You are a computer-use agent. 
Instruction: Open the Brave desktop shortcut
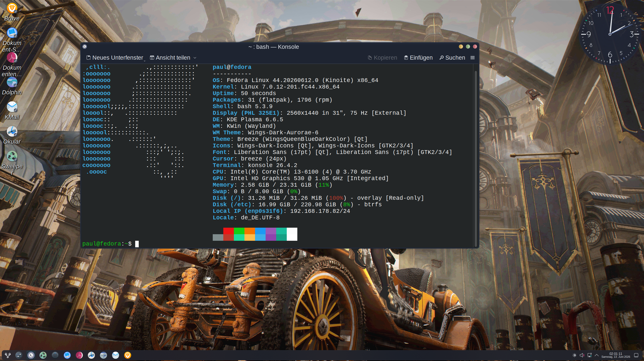pyautogui.click(x=12, y=12)
